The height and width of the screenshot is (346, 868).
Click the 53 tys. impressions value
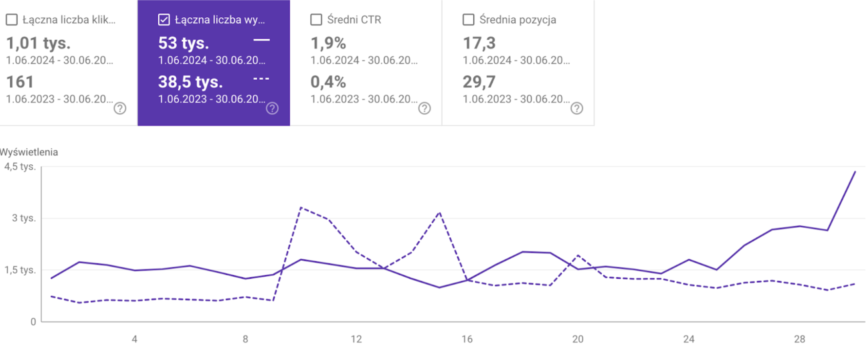(183, 43)
